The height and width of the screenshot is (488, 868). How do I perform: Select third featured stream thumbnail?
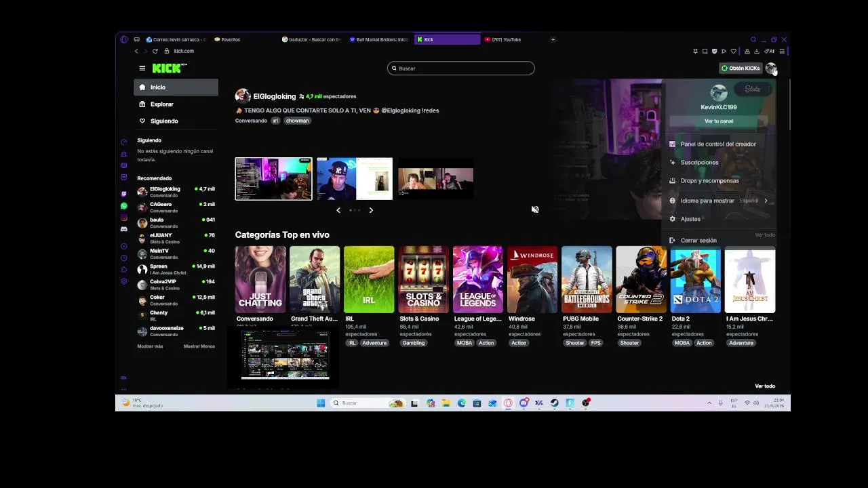point(435,179)
